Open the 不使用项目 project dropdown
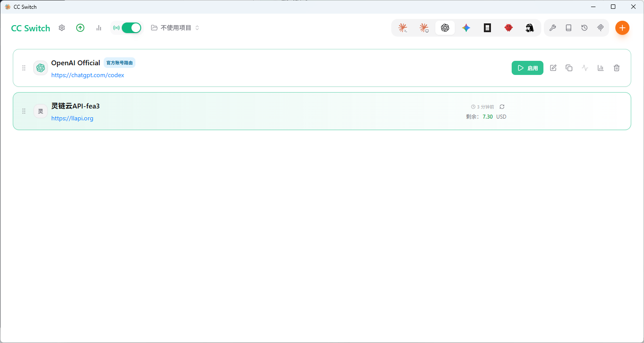The height and width of the screenshot is (343, 644). tap(175, 28)
